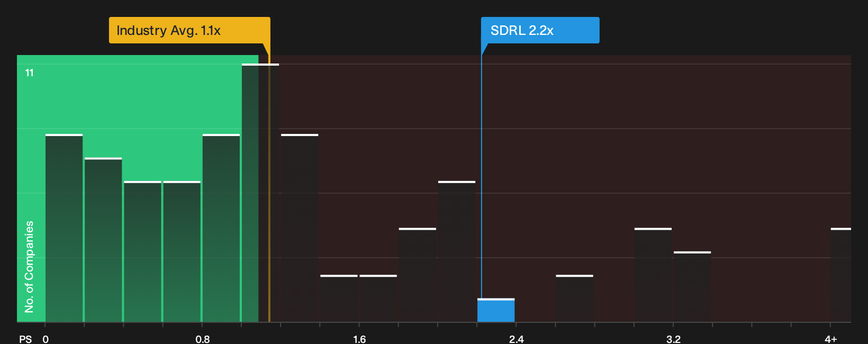The width and height of the screenshot is (868, 344).
Task: Click the x-axis value 0
Action: (x=46, y=339)
